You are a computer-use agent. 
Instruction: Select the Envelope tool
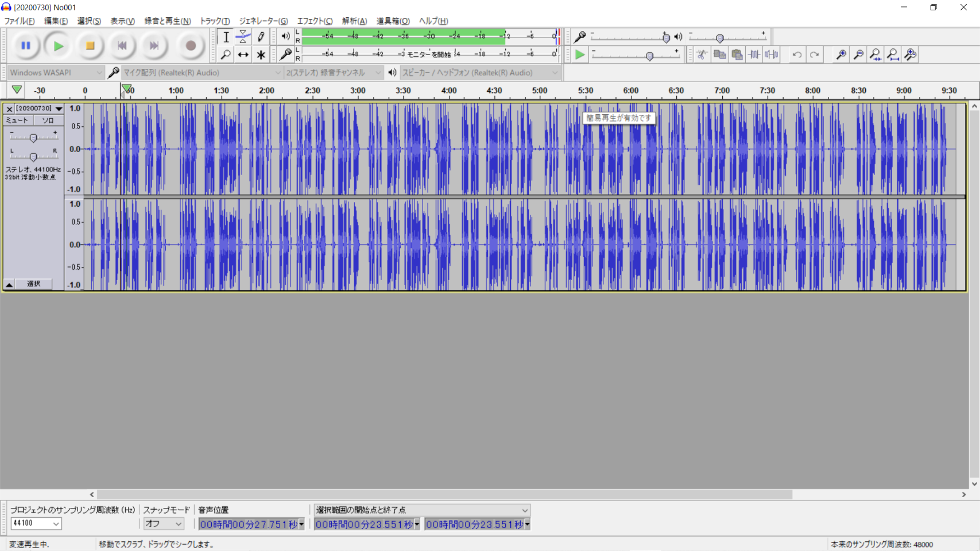pos(243,37)
